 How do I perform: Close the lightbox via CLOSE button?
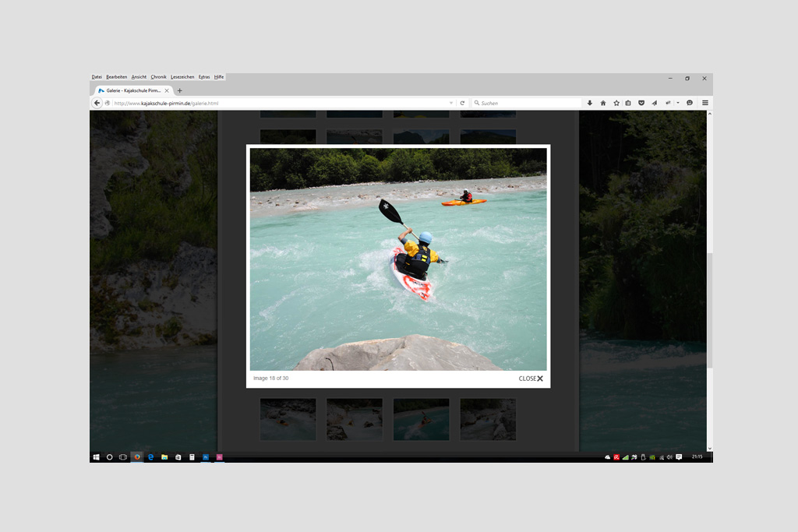pos(531,379)
